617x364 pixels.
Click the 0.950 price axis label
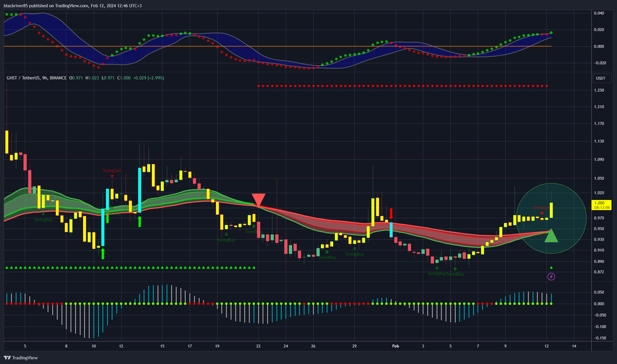pyautogui.click(x=599, y=229)
